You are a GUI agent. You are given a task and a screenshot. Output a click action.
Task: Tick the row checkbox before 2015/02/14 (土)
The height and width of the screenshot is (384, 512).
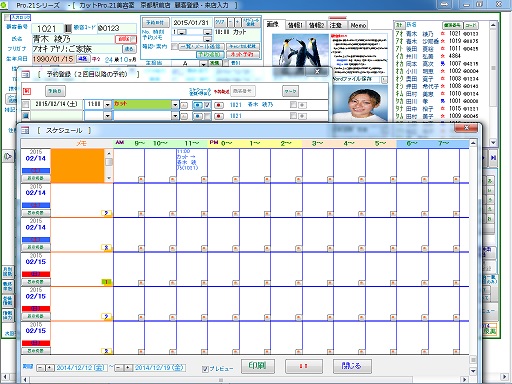tap(26, 105)
